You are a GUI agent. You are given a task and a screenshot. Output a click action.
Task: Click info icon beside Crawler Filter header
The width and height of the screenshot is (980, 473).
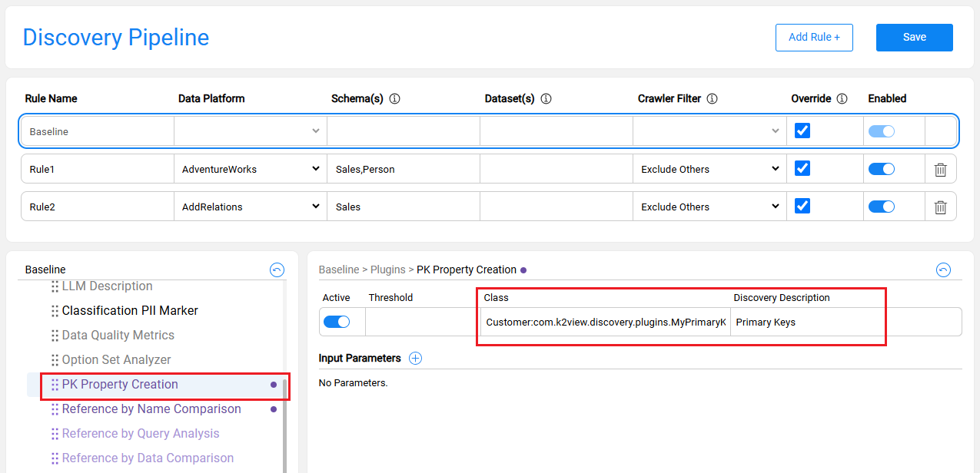[x=712, y=99]
